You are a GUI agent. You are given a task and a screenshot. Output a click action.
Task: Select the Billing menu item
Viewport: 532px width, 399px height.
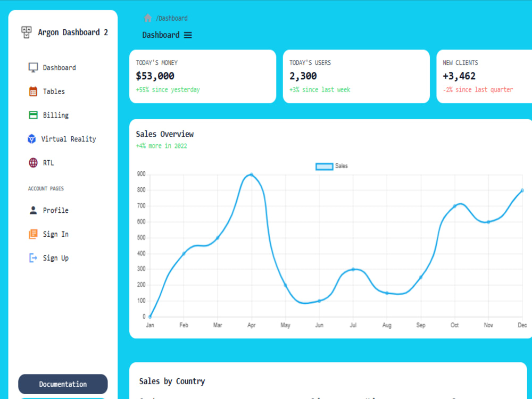pos(55,115)
